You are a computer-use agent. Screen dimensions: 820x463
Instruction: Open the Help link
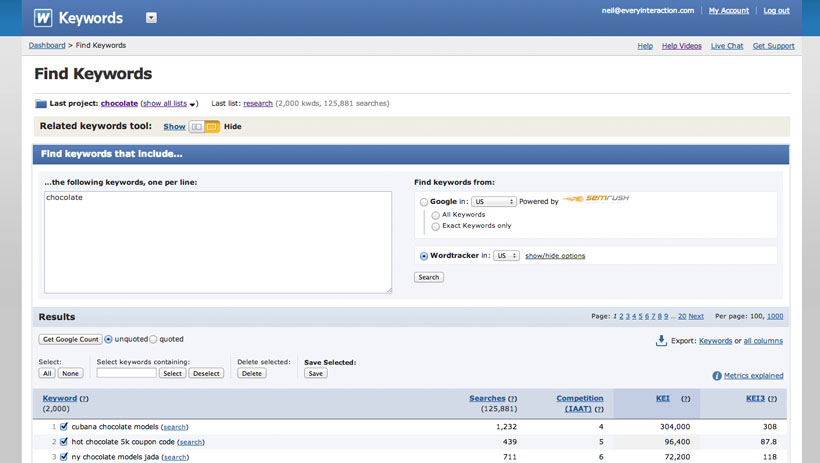645,46
